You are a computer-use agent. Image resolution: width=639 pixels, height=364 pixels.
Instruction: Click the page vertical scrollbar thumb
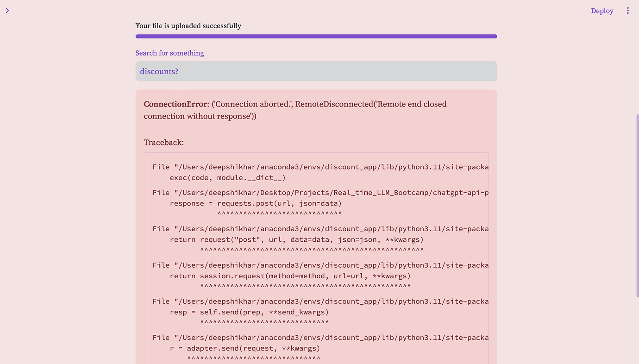point(637,204)
